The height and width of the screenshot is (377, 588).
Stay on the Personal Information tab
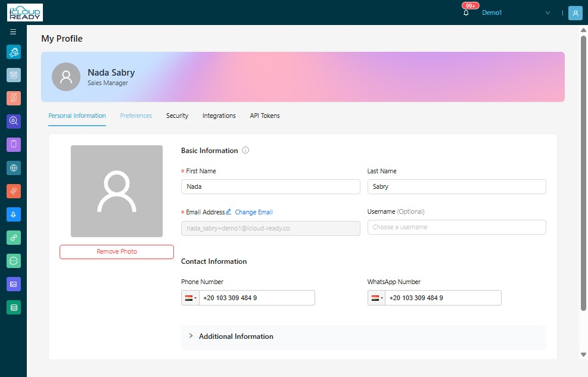coord(77,116)
